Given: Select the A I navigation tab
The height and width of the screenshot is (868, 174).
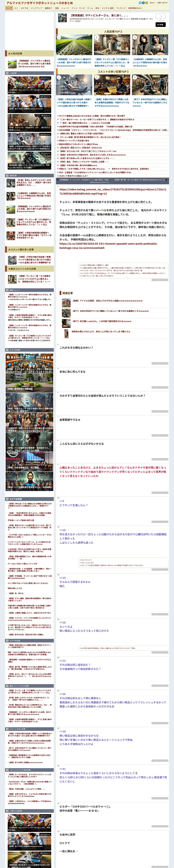Looking at the screenshot, I should click(16, 8).
